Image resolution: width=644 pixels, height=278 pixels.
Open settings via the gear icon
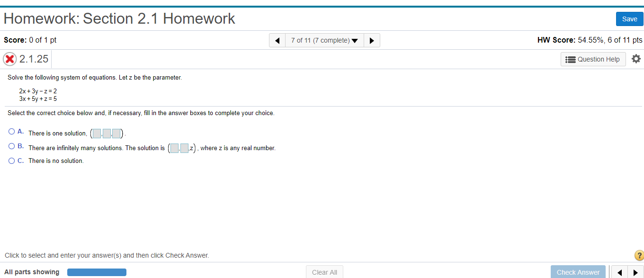(x=636, y=59)
